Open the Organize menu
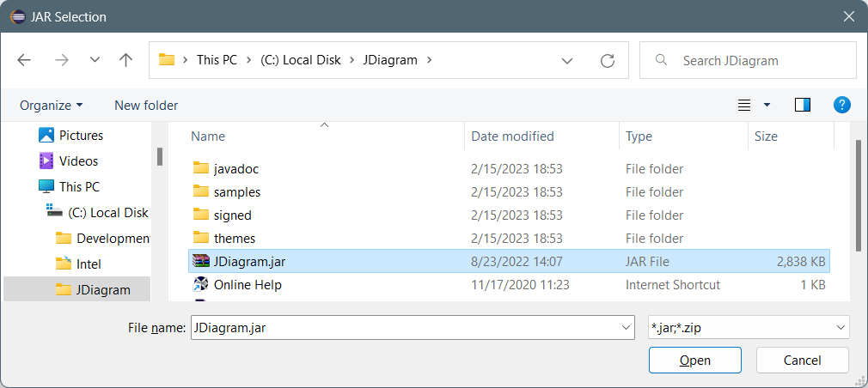 click(x=51, y=105)
